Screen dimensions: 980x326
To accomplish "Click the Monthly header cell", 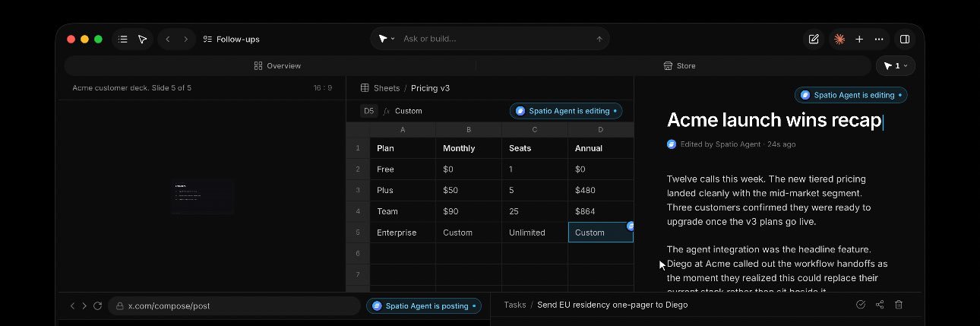I will coord(469,148).
